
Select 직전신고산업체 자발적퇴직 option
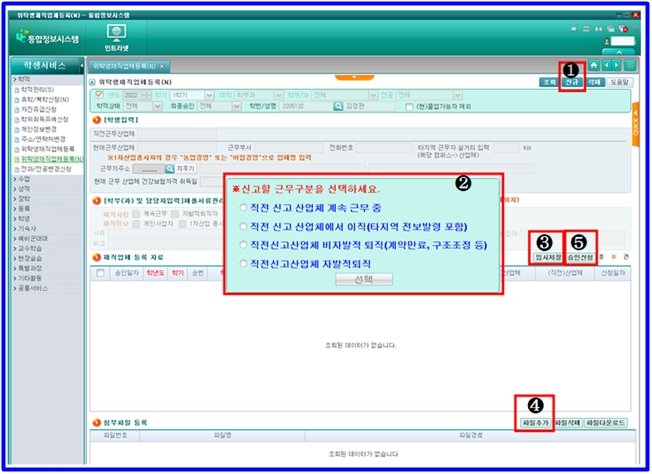tap(243, 264)
